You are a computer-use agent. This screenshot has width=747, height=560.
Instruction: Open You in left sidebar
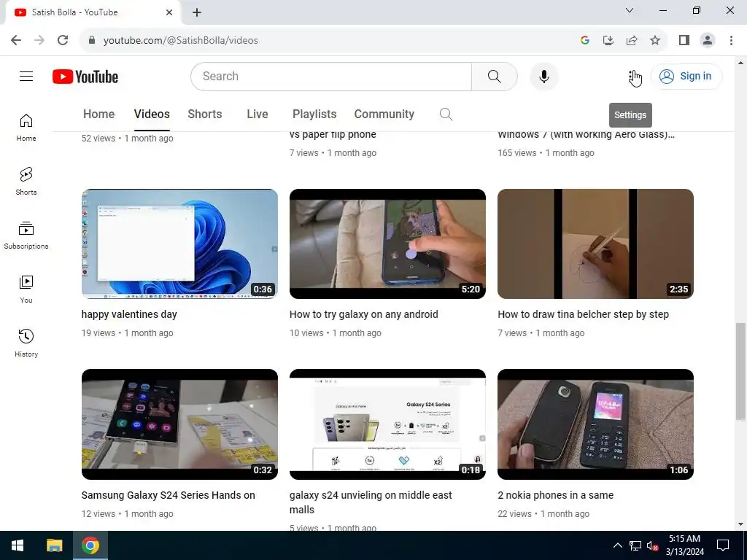point(26,289)
